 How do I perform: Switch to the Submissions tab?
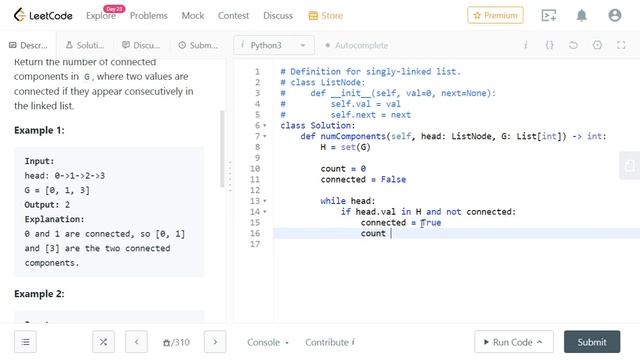[x=198, y=45]
